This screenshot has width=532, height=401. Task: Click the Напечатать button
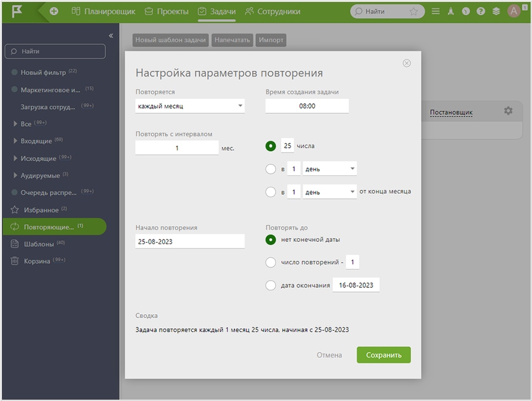pyautogui.click(x=232, y=40)
